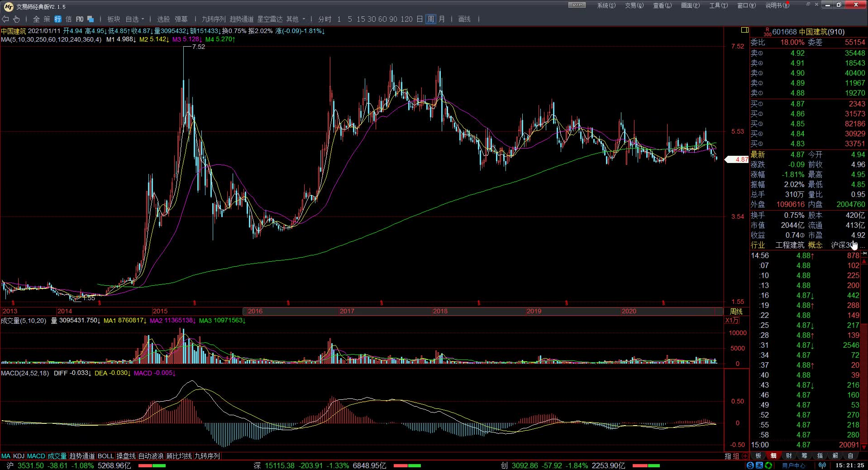The width and height of the screenshot is (868, 470).
Task: Switch to the 板 tab in side panel
Action: point(758,456)
